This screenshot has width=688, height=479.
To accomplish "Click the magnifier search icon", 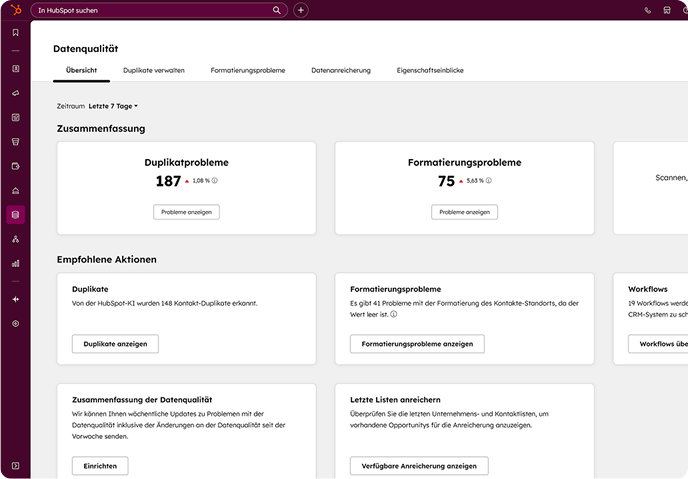I will (x=277, y=10).
